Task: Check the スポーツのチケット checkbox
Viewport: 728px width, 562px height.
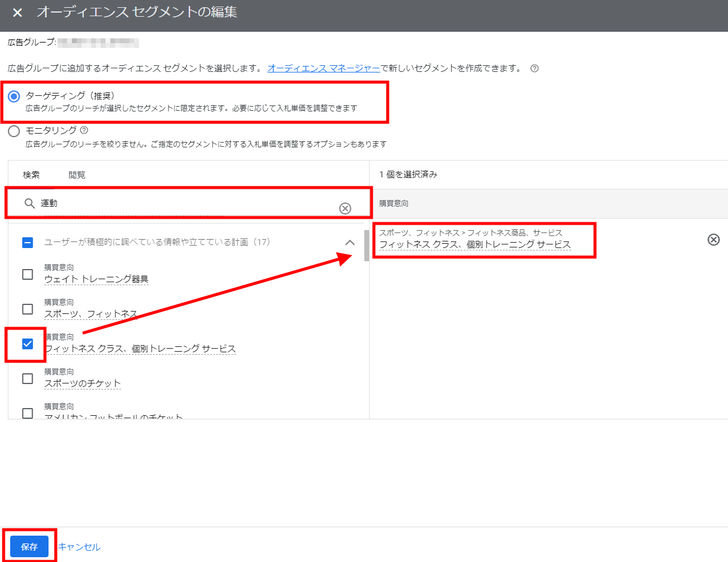Action: pos(28,379)
